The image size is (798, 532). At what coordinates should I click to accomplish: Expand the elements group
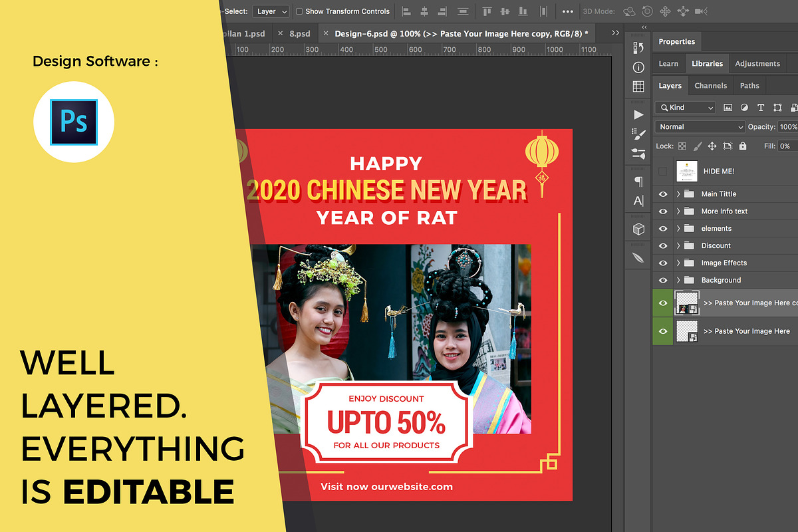coord(678,229)
